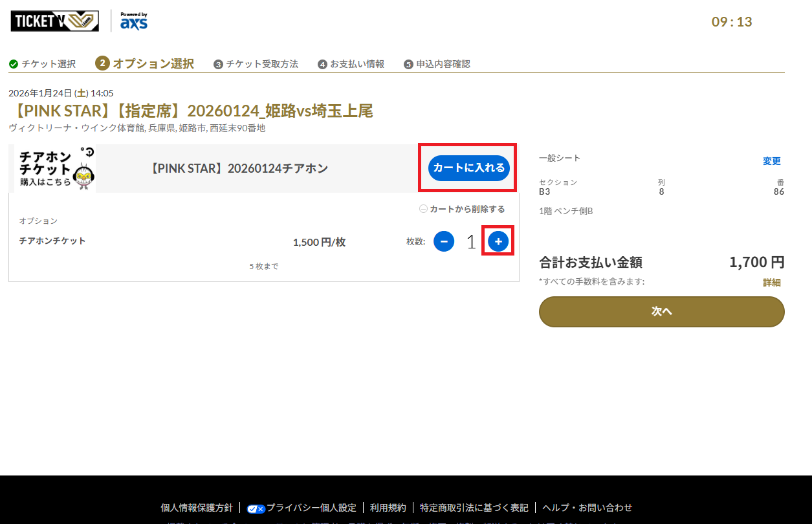The image size is (812, 524).
Task: Open the 利用規約 footer link
Action: (388, 508)
